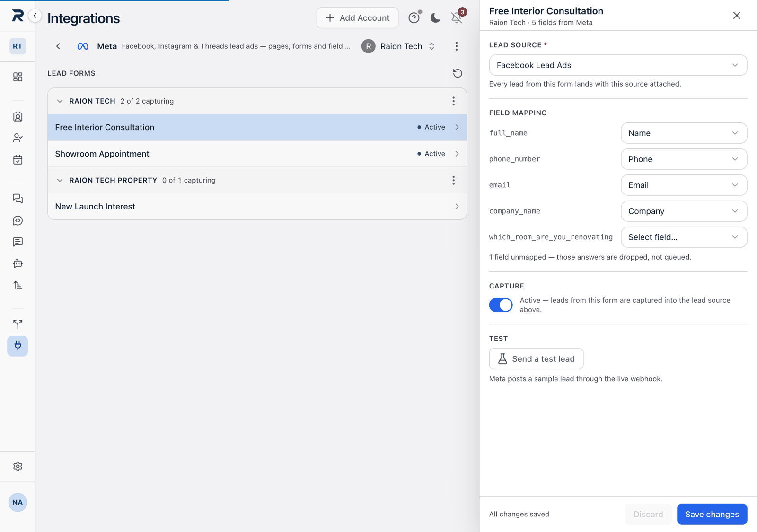Image resolution: width=757 pixels, height=532 pixels.
Task: Open phone_number field mapping dropdown
Action: (684, 159)
